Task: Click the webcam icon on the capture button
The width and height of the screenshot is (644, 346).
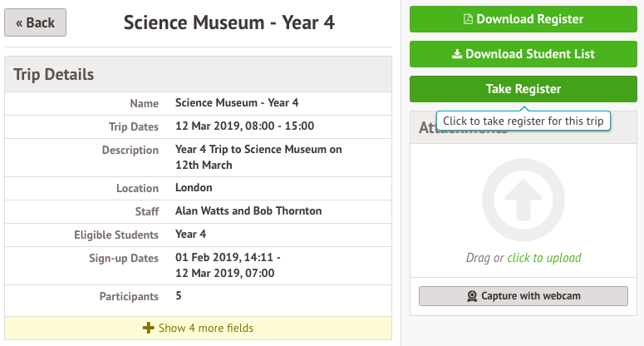Action: coord(471,296)
